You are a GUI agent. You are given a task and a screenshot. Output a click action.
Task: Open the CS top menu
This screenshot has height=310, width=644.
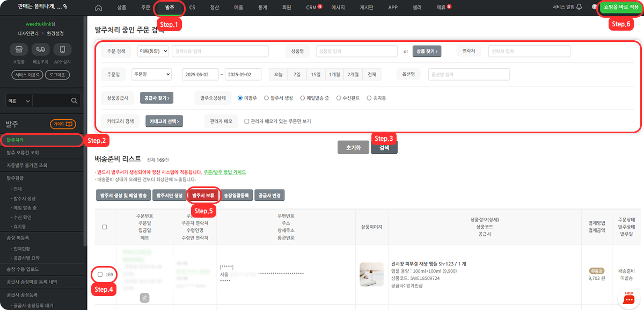click(x=192, y=8)
